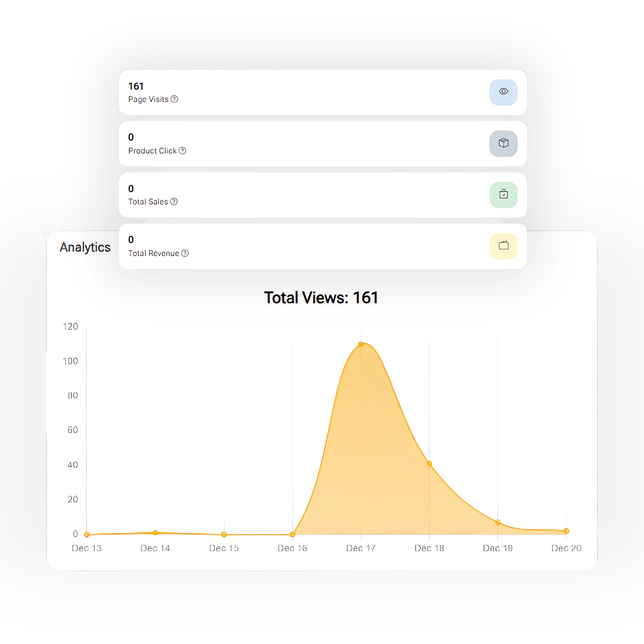Click the question mark beside Total Revenue
Image resolution: width=644 pixels, height=644 pixels.
(185, 253)
